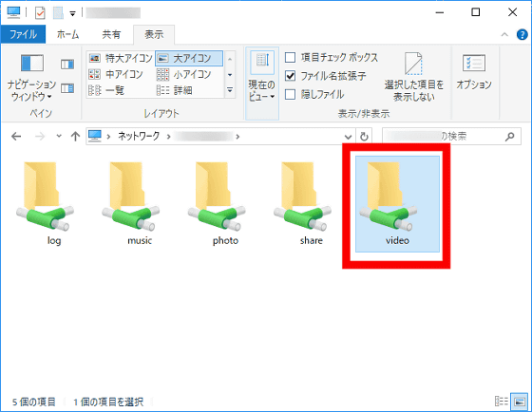532x412 pixels.
Task: Click quick access new folder icon
Action: click(58, 13)
